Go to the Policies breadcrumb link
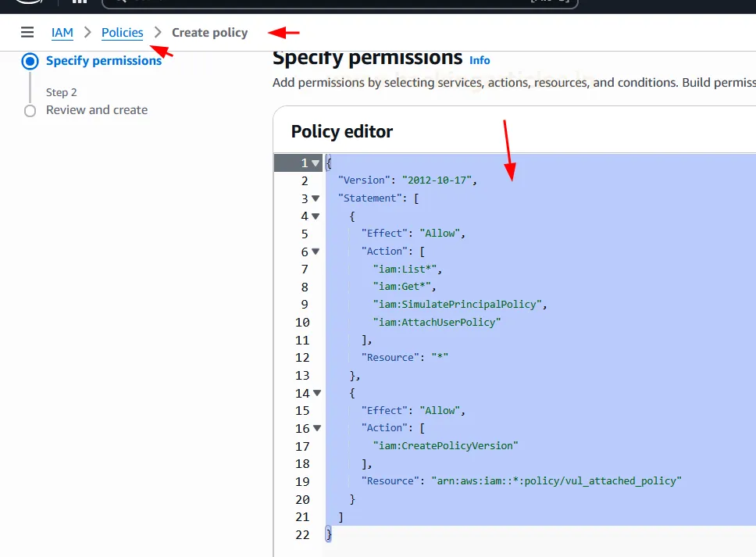This screenshot has width=756, height=557. tap(123, 33)
